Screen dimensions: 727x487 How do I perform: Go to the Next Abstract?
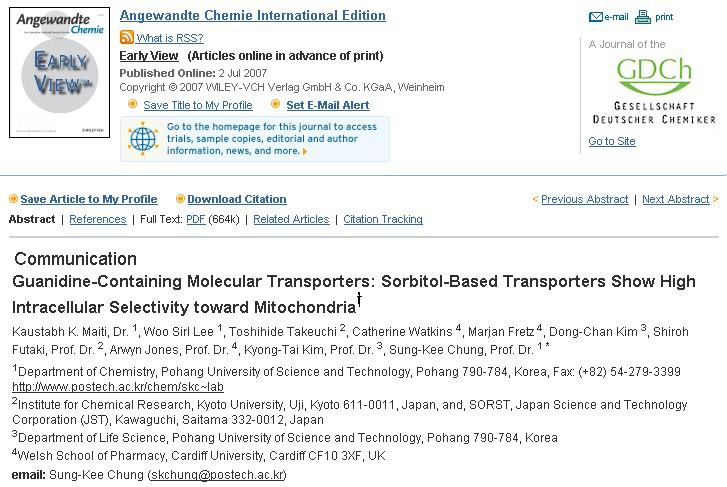(x=676, y=199)
